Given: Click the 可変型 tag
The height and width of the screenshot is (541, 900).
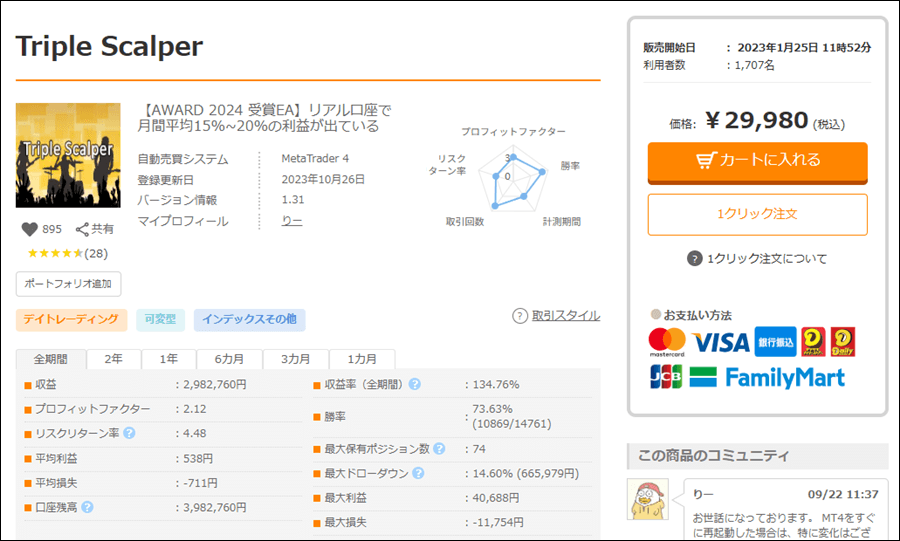Looking at the screenshot, I should coord(160,320).
